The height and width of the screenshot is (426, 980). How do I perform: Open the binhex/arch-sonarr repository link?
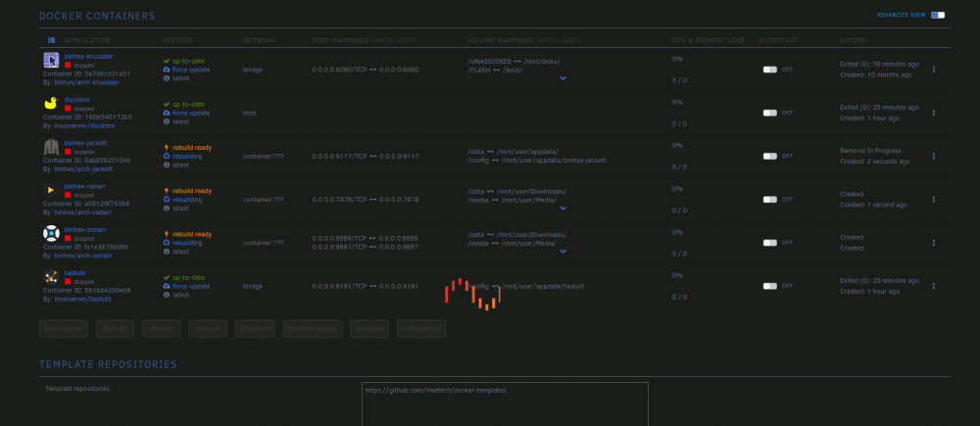(x=83, y=256)
